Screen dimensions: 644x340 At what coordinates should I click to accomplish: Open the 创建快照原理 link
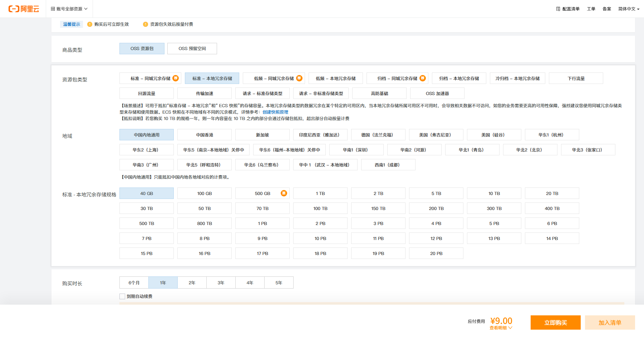coord(275,112)
